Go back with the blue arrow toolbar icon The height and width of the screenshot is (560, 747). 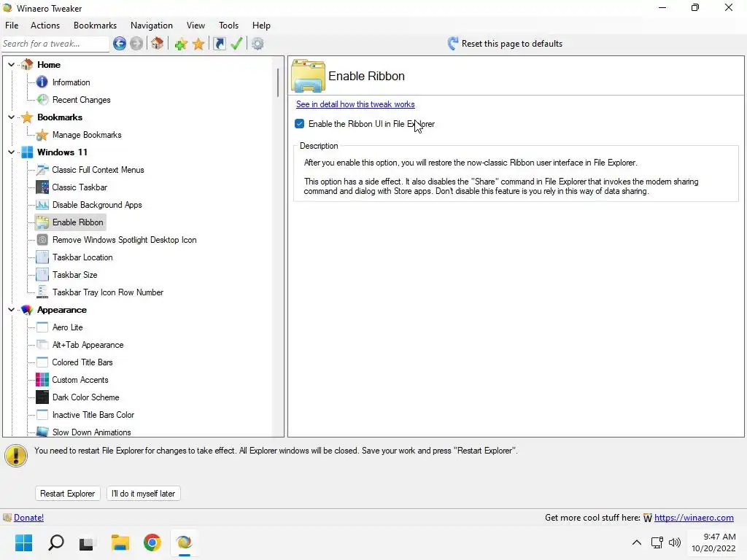(120, 44)
